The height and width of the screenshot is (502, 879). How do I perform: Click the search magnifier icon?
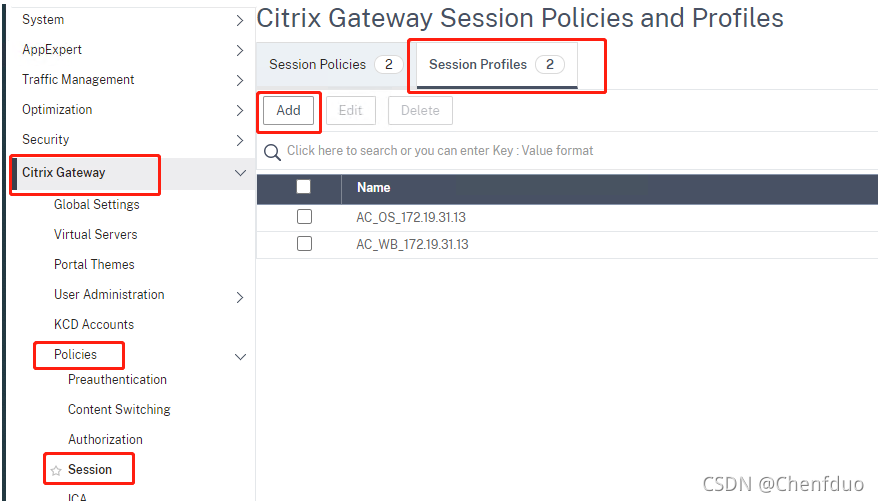tap(272, 152)
